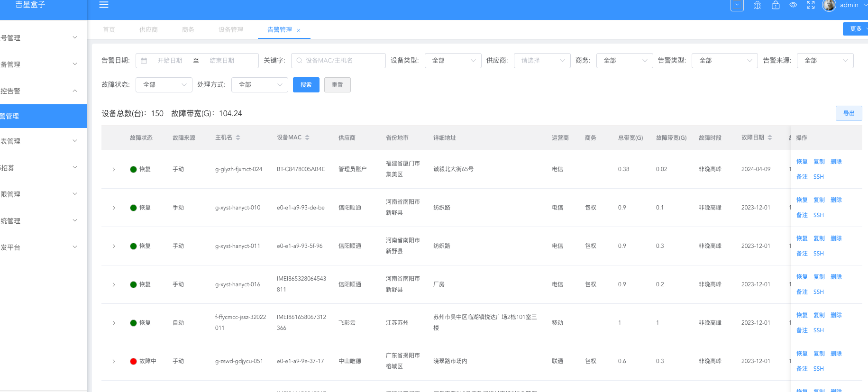Click the 设备MAC/主机名 keyword search field
Screen dimensions: 868x392
pos(338,61)
